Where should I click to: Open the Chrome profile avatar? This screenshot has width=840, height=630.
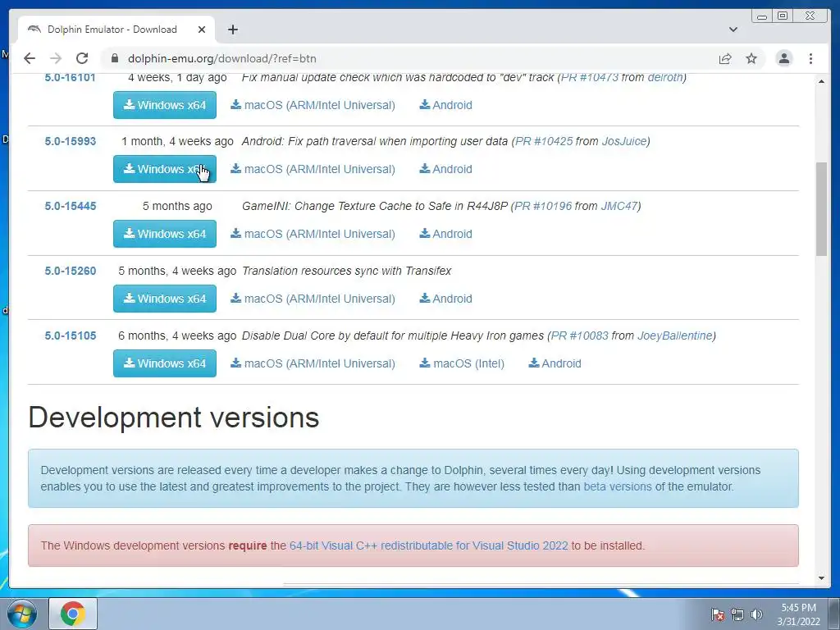[783, 58]
